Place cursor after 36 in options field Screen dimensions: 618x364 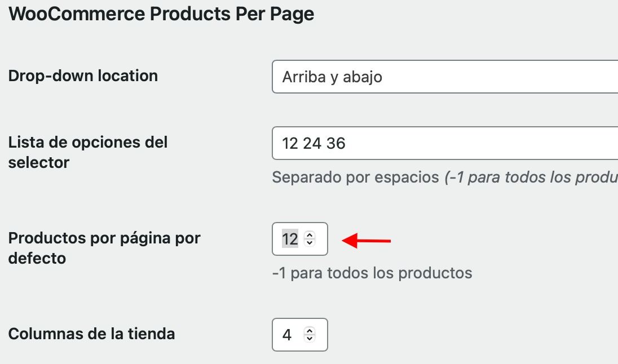click(x=346, y=143)
